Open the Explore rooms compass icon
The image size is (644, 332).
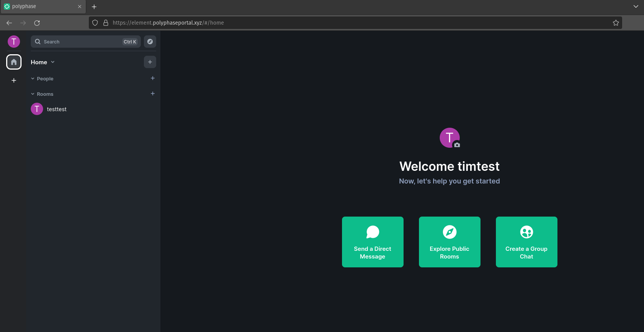[150, 42]
